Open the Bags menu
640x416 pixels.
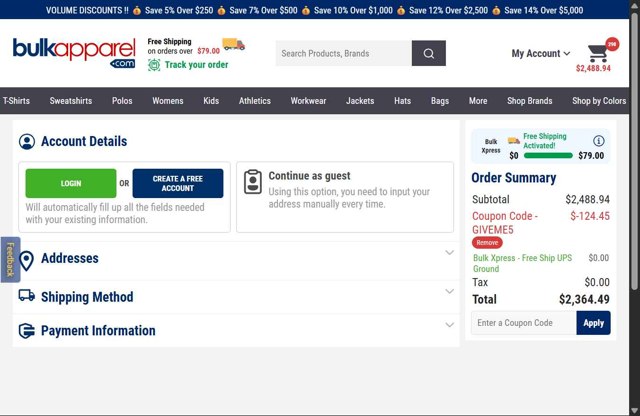pyautogui.click(x=440, y=101)
